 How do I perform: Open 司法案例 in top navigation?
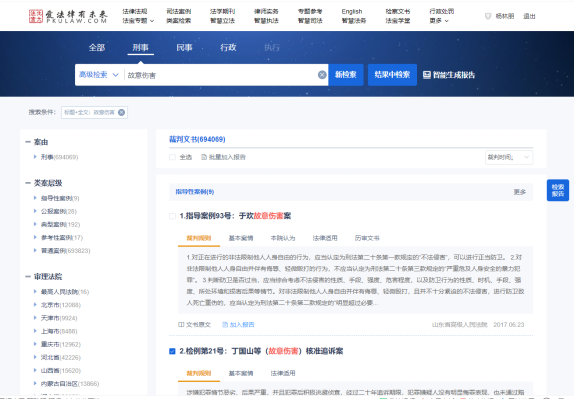(x=179, y=11)
